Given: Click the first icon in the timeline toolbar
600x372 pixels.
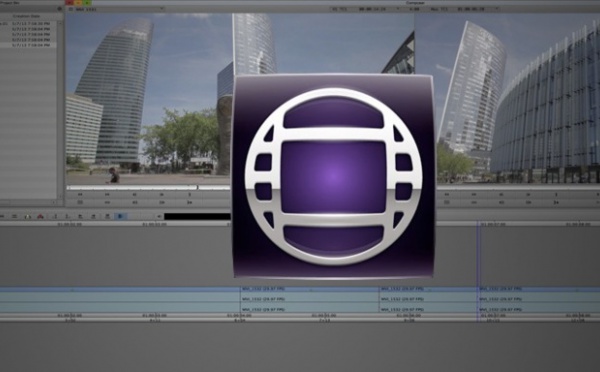Looking at the screenshot, I should click(2, 217).
